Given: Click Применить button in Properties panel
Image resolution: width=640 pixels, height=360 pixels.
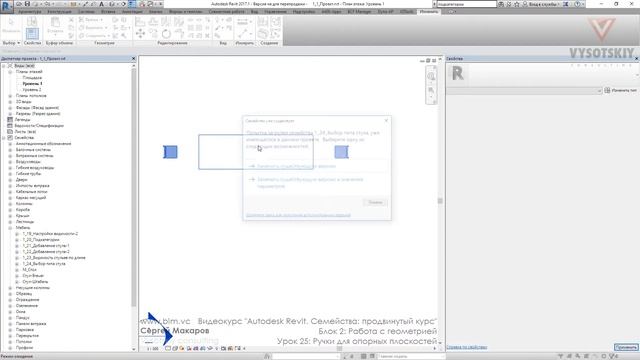Looking at the screenshot, I should tap(626, 347).
